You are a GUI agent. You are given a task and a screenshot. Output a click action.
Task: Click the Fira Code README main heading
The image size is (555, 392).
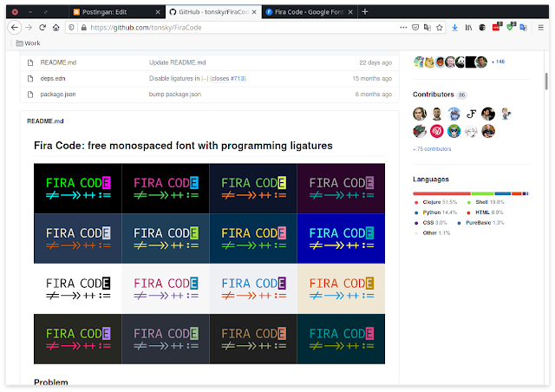point(183,146)
